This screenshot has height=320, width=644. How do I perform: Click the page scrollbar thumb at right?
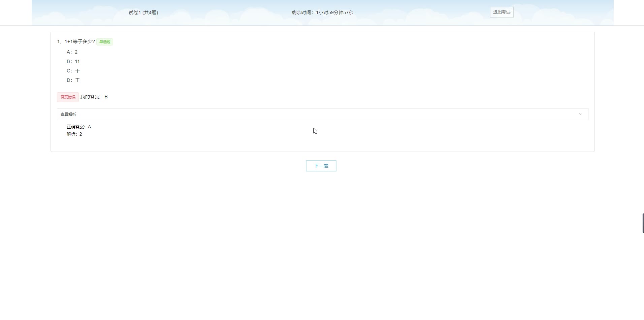[x=643, y=223]
